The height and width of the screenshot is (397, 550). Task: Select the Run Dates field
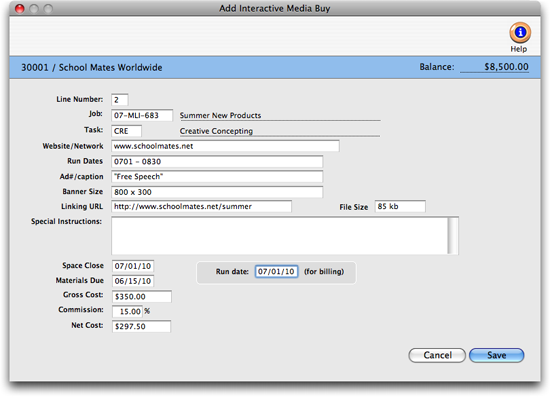pyautogui.click(x=217, y=162)
